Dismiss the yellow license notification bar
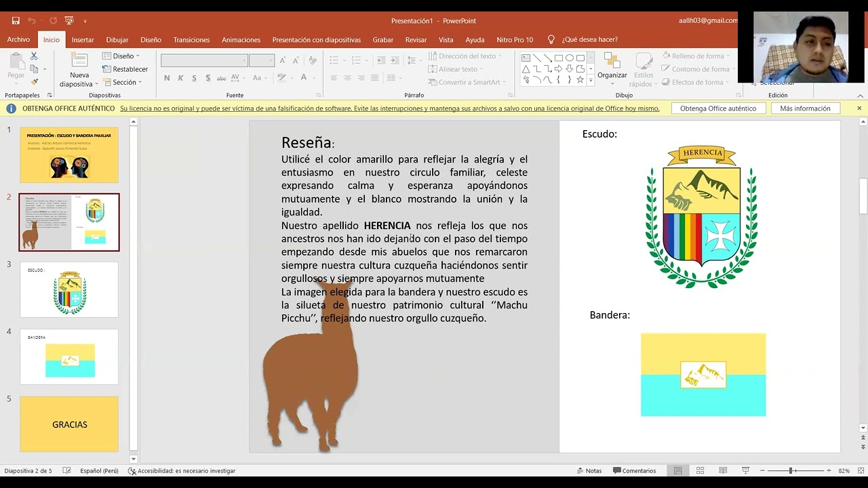868x488 pixels. tap(859, 108)
